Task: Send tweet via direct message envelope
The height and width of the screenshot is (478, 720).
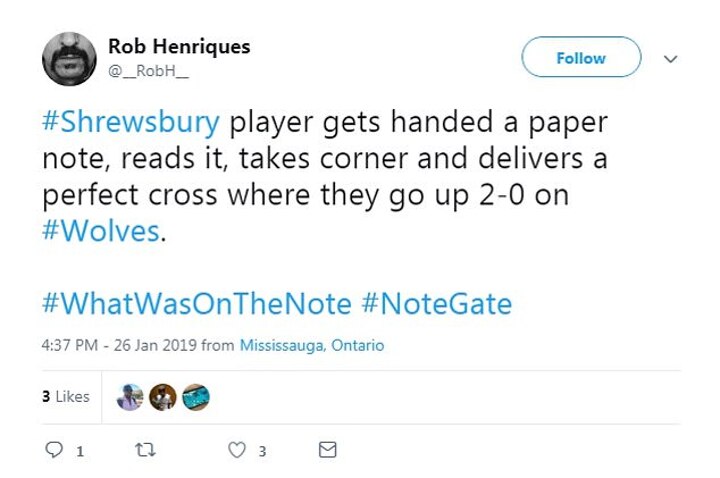Action: pyautogui.click(x=327, y=451)
